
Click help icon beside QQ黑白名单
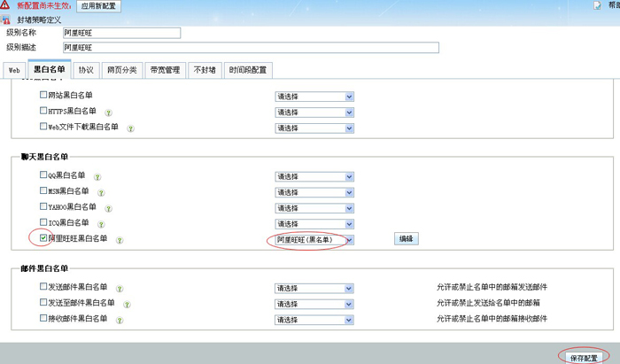click(97, 176)
